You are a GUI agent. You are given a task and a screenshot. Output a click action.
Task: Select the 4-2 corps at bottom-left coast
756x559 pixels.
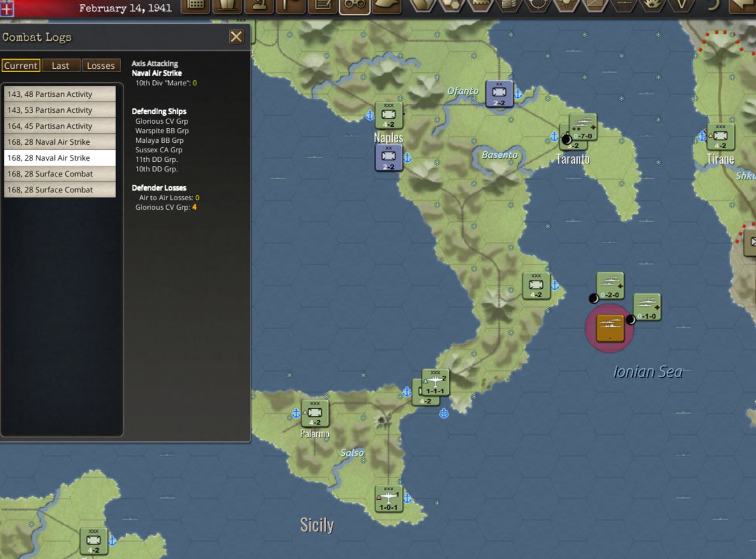coord(94,542)
